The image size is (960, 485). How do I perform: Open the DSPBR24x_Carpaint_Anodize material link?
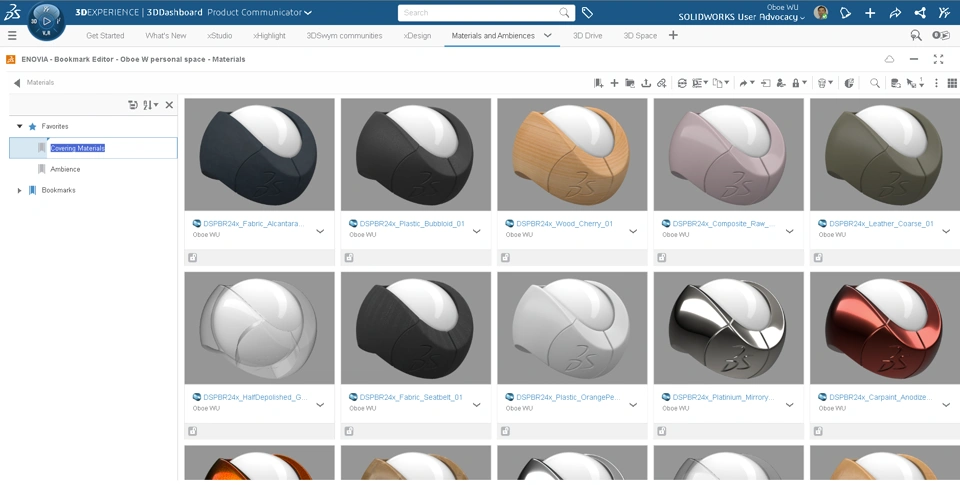(881, 397)
